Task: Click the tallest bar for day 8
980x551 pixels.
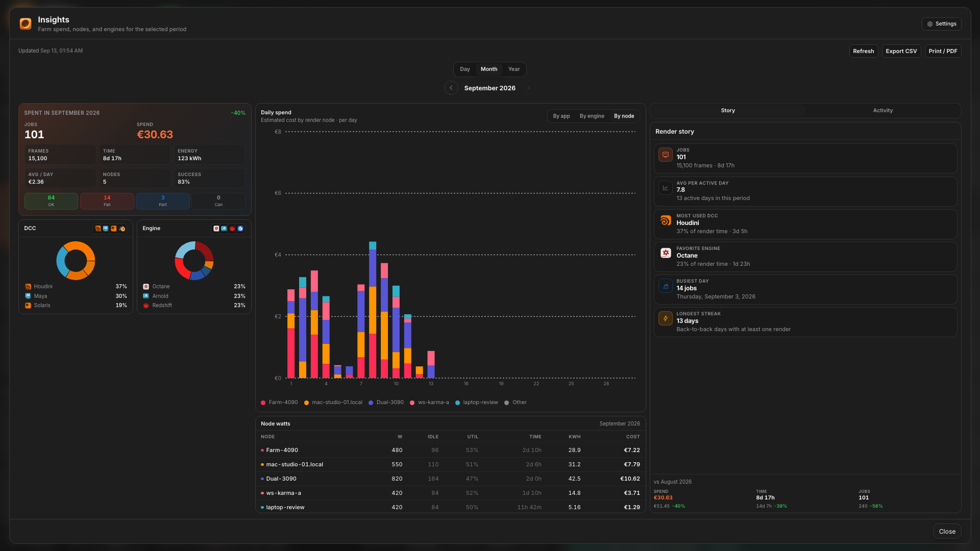Action: point(373,310)
